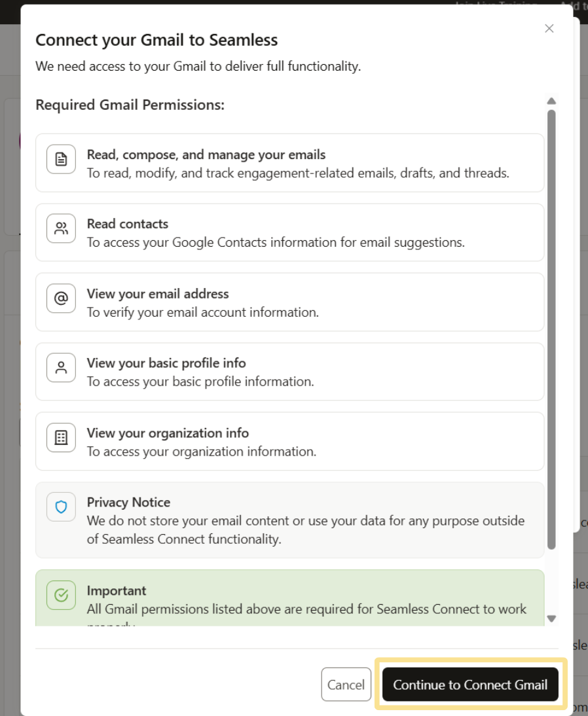Select the View your organization info card

point(289,440)
